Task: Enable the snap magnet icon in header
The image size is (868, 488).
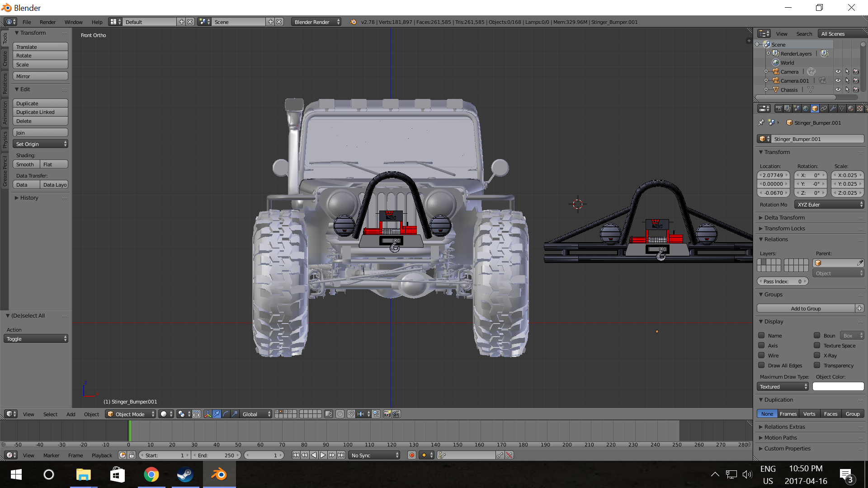Action: point(351,414)
